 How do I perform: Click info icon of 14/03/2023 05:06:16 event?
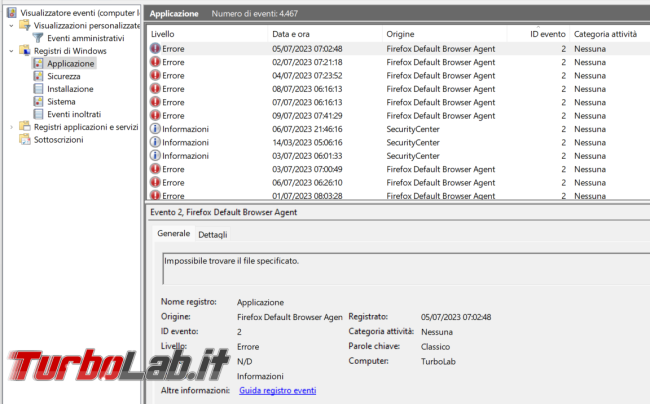[x=155, y=142]
